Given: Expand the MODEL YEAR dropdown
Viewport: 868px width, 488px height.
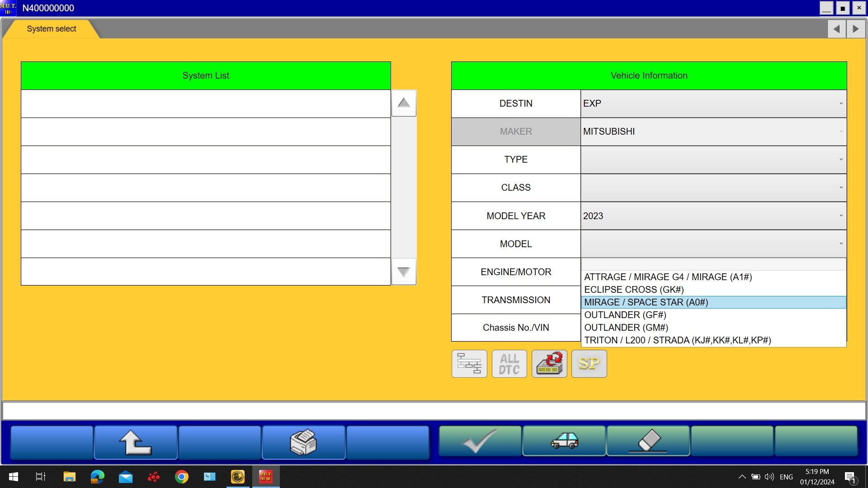Looking at the screenshot, I should pyautogui.click(x=713, y=216).
